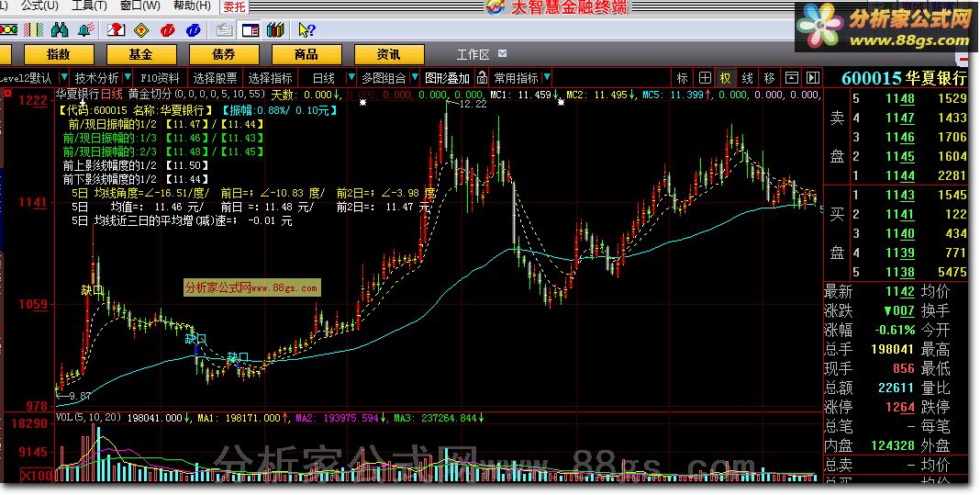Click the 内盘 value 124328

click(x=893, y=445)
